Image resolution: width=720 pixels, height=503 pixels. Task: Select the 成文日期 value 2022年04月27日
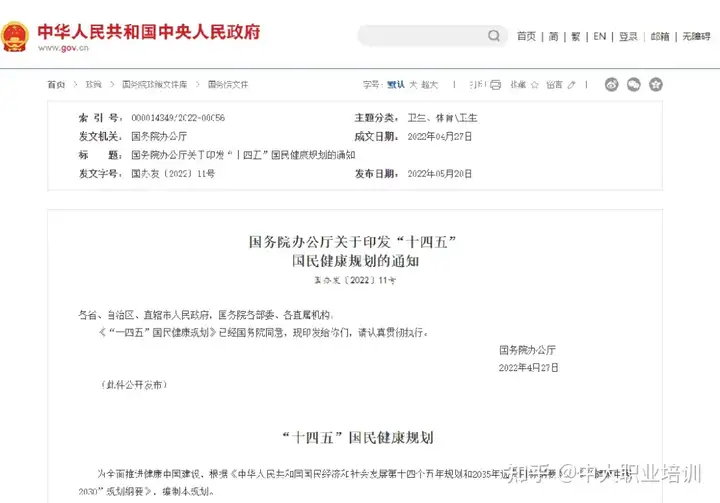point(440,136)
